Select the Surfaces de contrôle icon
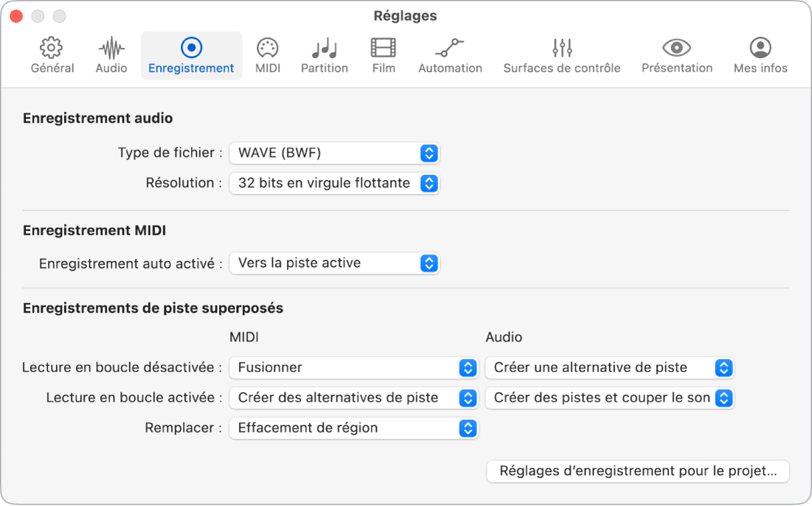 tap(561, 53)
